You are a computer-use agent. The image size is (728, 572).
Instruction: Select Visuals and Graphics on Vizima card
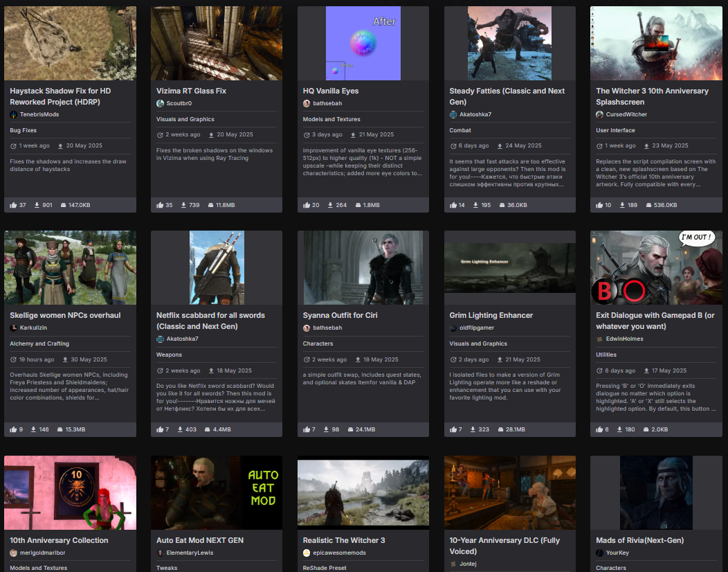point(185,119)
